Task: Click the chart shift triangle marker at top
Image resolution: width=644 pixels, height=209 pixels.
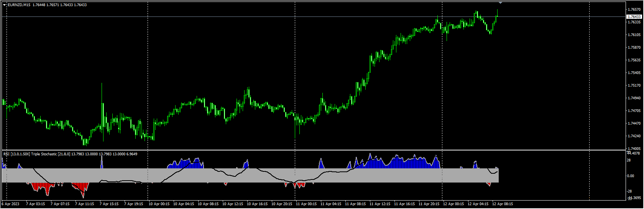Action: click(x=500, y=3)
